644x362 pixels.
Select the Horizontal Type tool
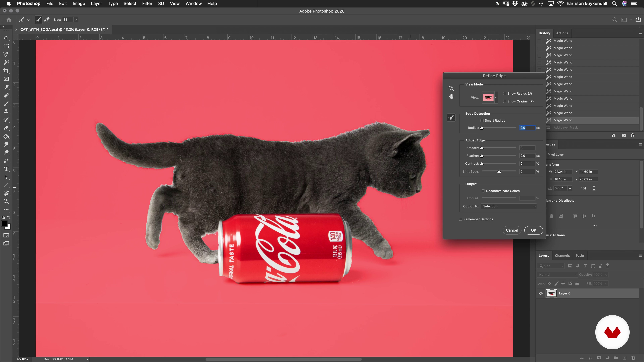click(x=6, y=169)
